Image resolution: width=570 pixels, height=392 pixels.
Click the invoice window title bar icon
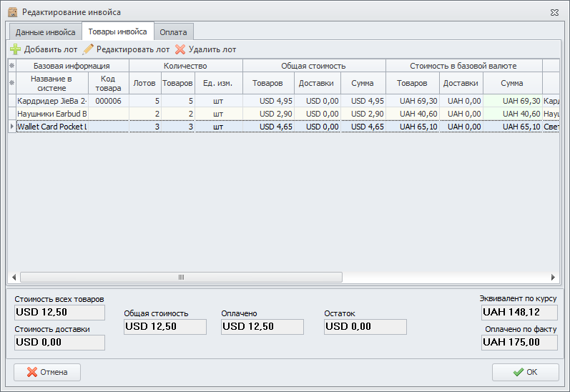point(12,12)
